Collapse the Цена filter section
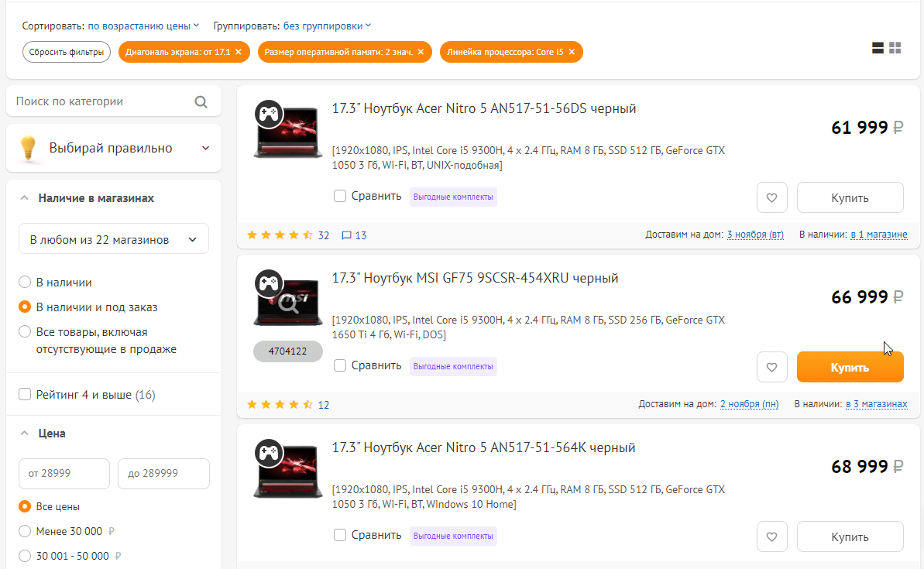The height and width of the screenshot is (569, 924). [24, 434]
